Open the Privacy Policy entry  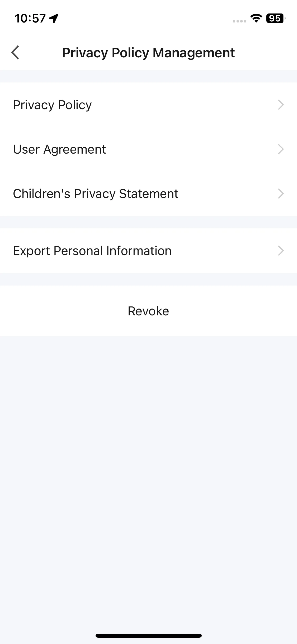(x=148, y=105)
